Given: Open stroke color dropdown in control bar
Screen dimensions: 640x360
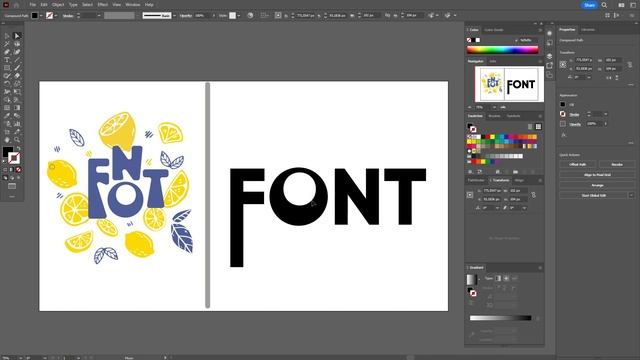Looking at the screenshot, I should pos(56,16).
